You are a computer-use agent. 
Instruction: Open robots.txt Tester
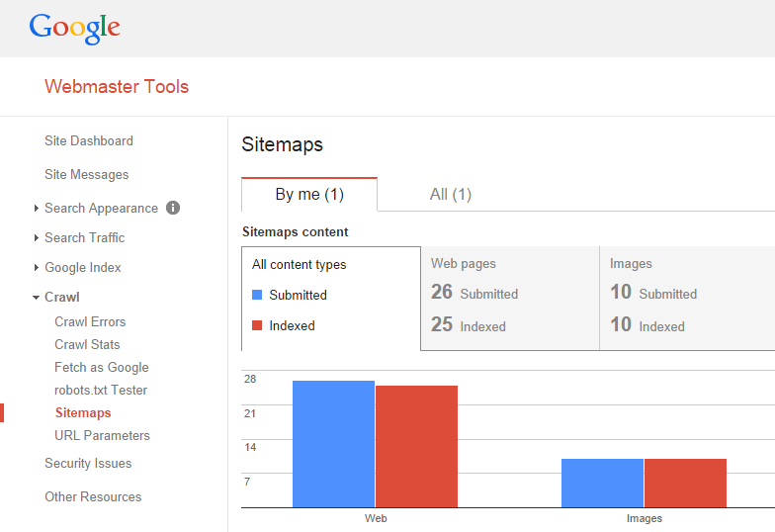[x=101, y=391]
